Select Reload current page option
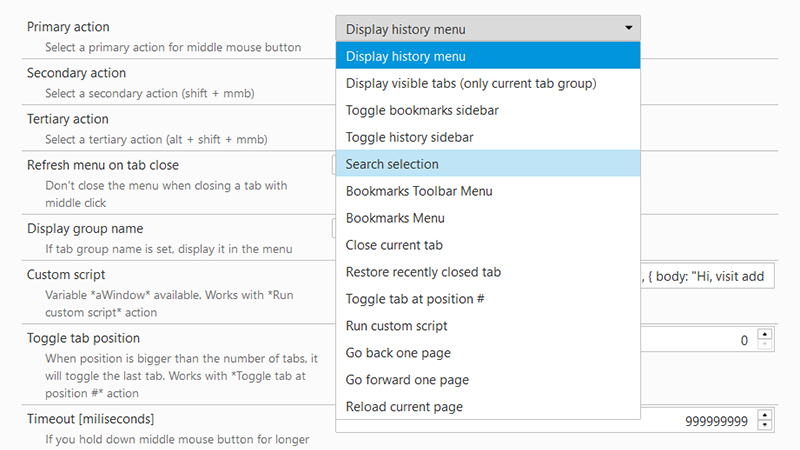The image size is (800, 450). (488, 407)
